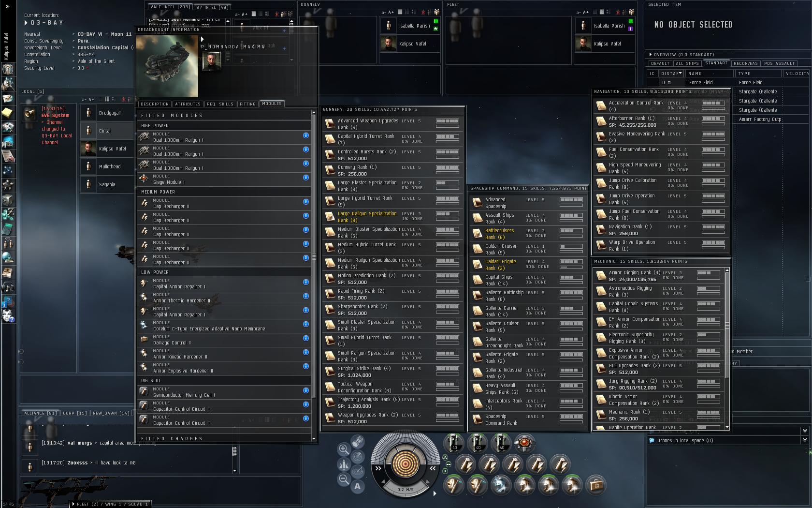Open the Fitting tab

coord(247,104)
